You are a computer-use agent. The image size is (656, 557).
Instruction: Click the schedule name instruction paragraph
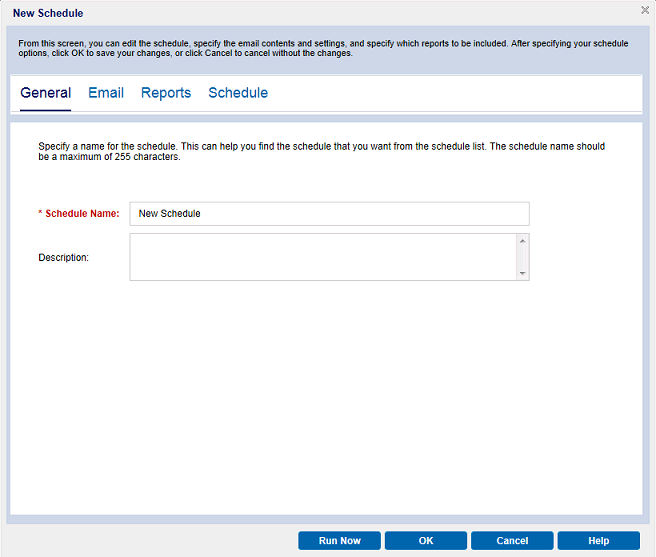click(320, 152)
